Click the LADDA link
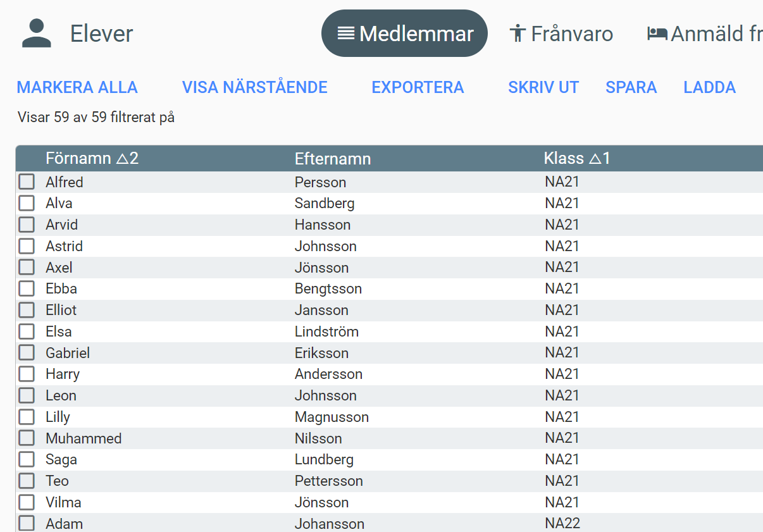 (709, 87)
